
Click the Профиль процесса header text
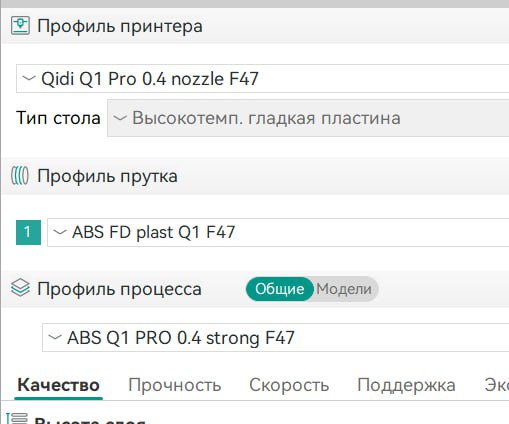[x=119, y=289]
